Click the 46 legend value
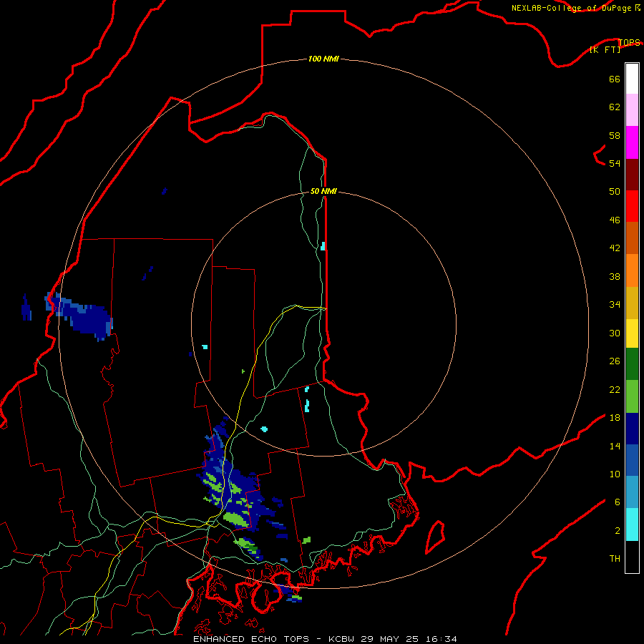This screenshot has width=644, height=644. (615, 220)
